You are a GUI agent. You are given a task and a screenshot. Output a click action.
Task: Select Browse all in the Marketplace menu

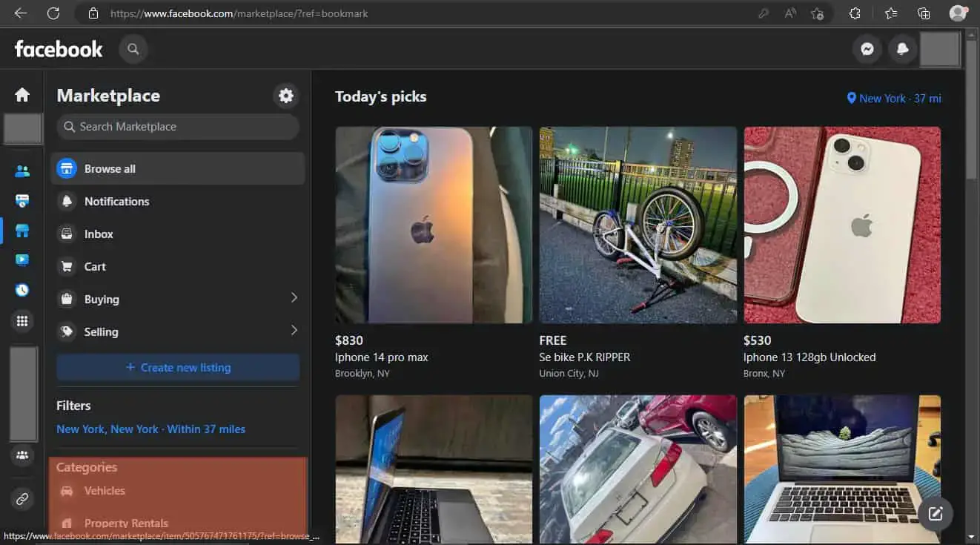178,168
